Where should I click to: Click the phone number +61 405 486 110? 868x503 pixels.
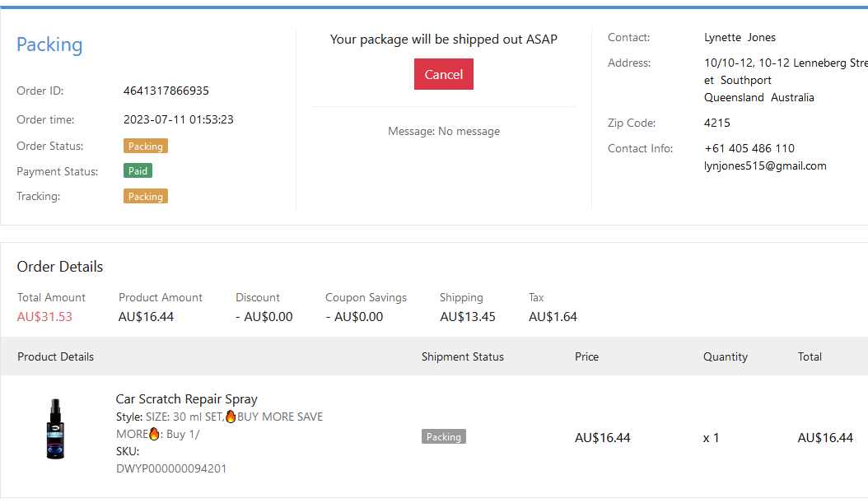pos(749,148)
